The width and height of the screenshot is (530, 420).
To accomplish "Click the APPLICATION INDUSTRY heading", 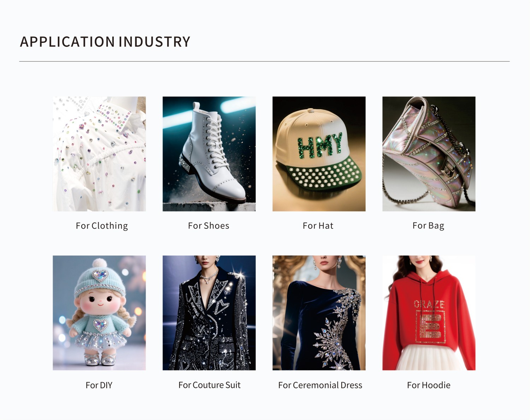I will (105, 42).
